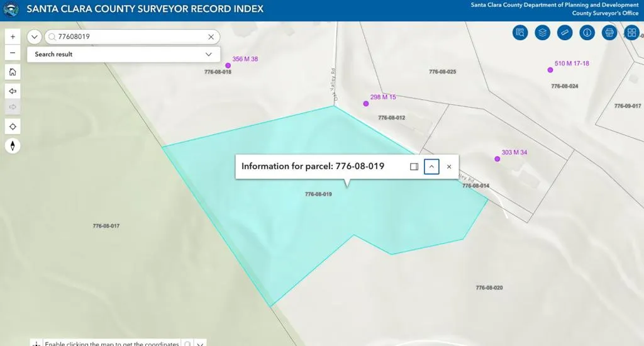This screenshot has height=346, width=644.
Task: Find my current location on map
Action: [13, 127]
